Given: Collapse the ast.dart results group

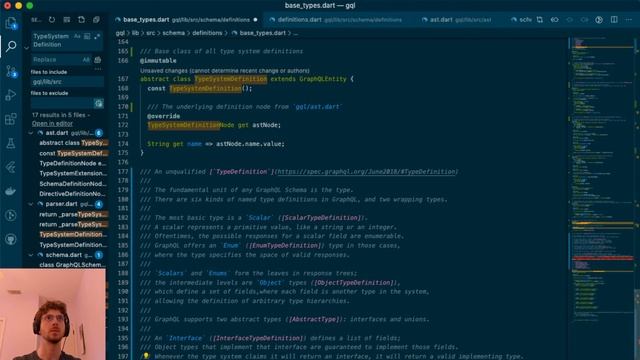Looking at the screenshot, I should click(31, 133).
